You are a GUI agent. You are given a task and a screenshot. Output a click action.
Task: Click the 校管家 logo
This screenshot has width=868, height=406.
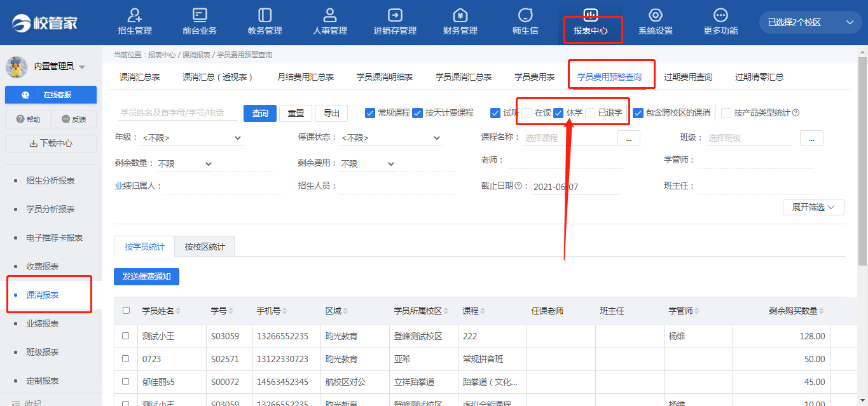[45, 23]
